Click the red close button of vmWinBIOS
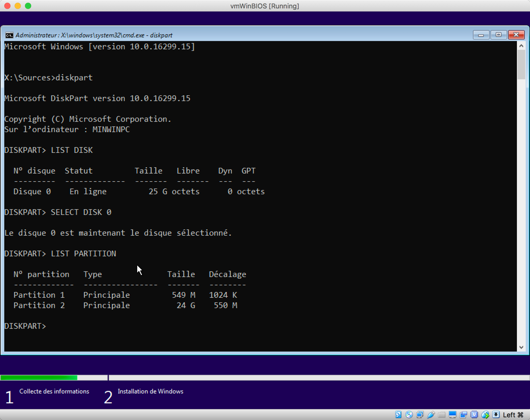The height and width of the screenshot is (420, 530). click(x=7, y=6)
